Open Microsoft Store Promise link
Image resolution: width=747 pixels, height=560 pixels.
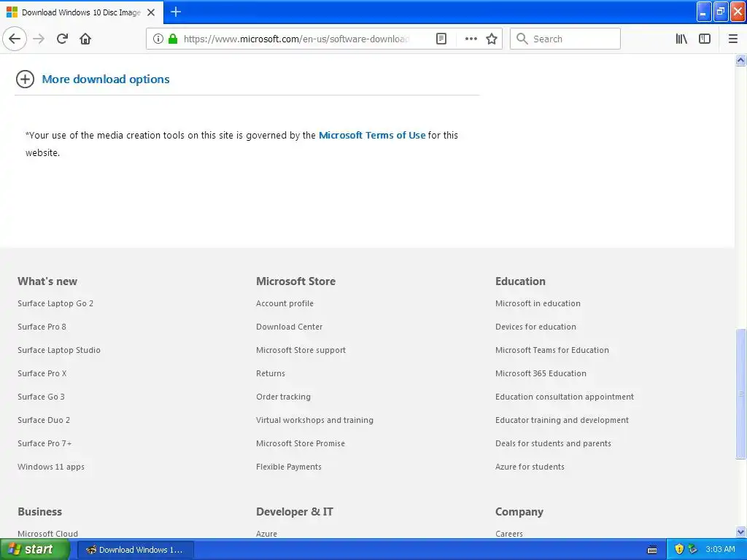tap(301, 443)
